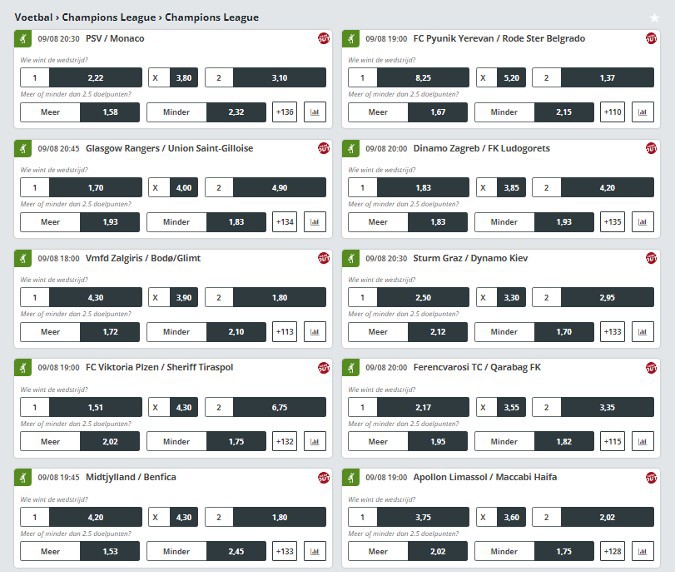
Task: Pick Meer 1,72 for Vmfd Zalgiris match
Action: pyautogui.click(x=81, y=331)
